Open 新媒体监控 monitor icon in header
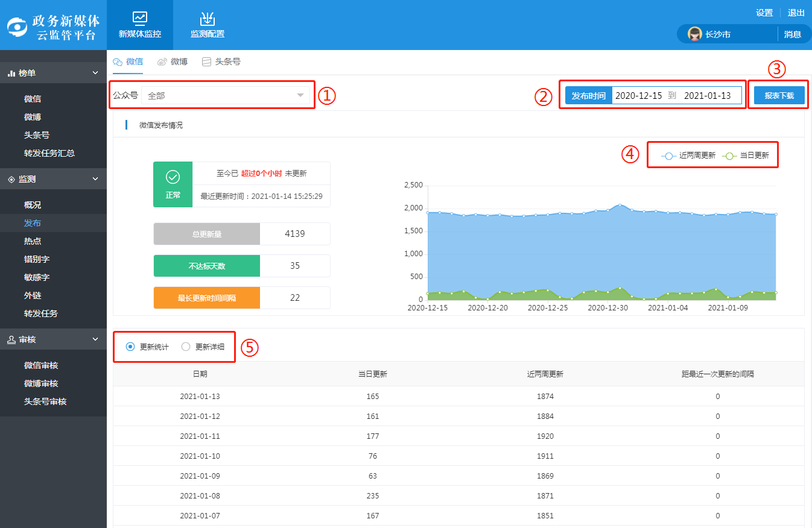812x528 pixels. pyautogui.click(x=140, y=18)
